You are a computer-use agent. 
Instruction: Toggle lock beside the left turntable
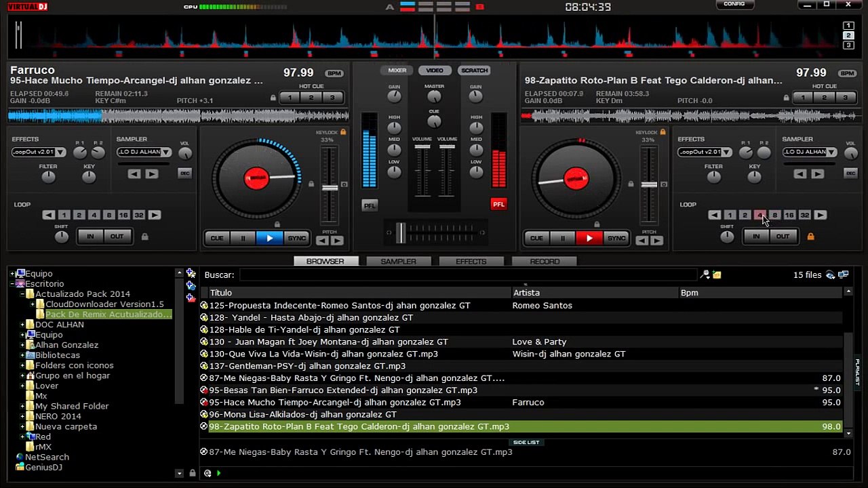click(x=311, y=184)
